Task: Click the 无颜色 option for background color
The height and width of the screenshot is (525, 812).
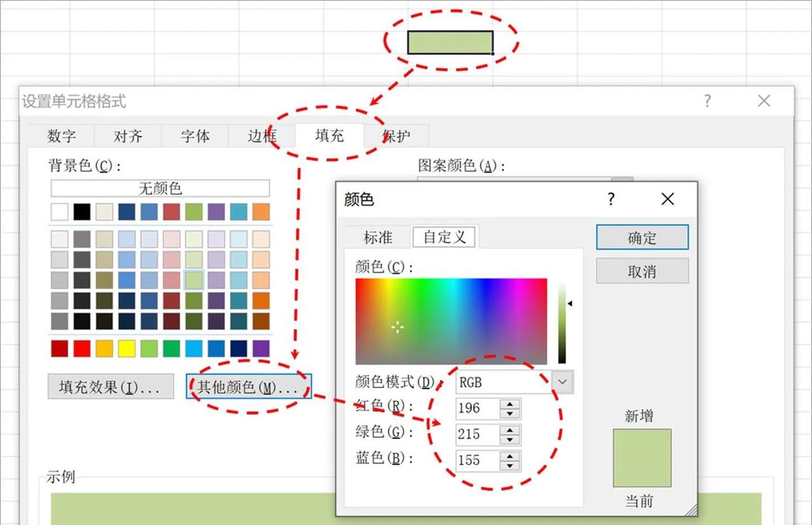Action: point(160,188)
